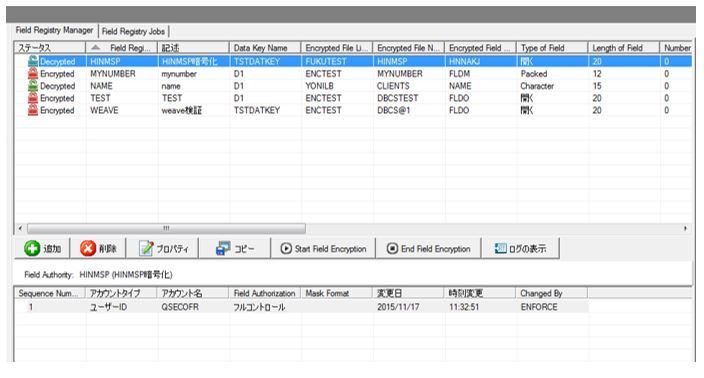This screenshot has width=704, height=378.
Task: Select the WEAVE field registry name
Action: point(104,110)
